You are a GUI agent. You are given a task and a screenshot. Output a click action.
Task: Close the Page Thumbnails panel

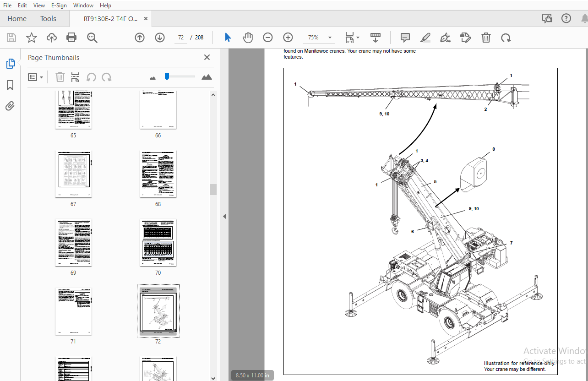tap(207, 57)
